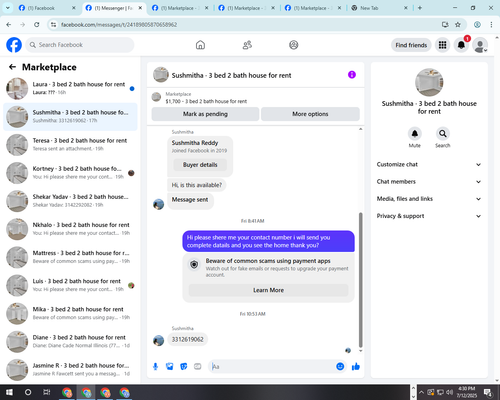Click the browser back arrow

click(x=9, y=25)
